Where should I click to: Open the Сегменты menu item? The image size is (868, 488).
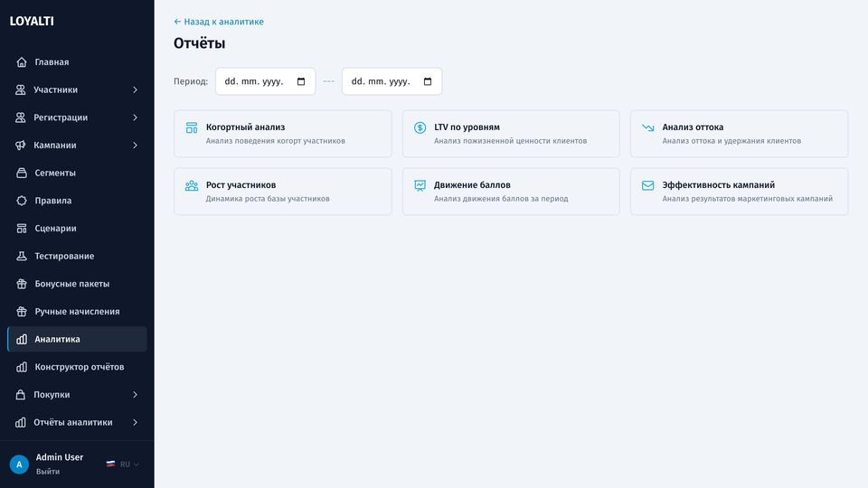point(77,173)
